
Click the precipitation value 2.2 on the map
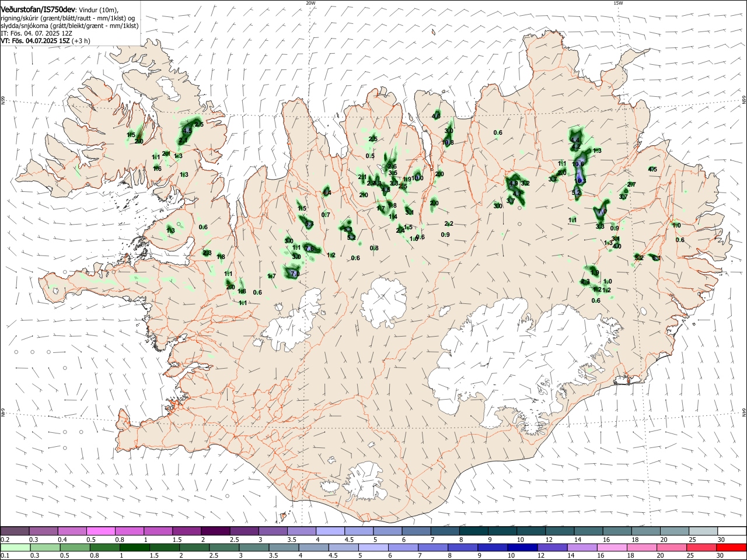[449, 224]
